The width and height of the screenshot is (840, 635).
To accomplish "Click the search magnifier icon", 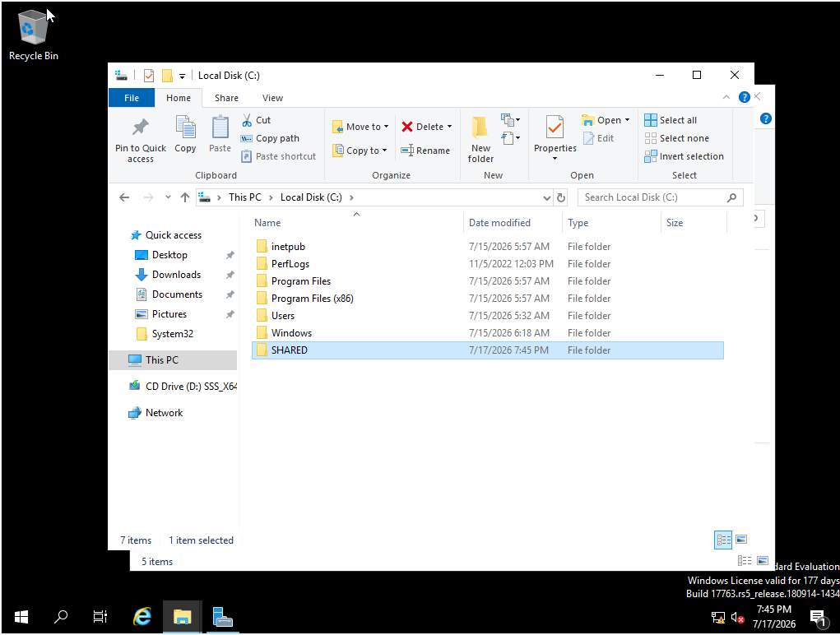I will click(731, 197).
